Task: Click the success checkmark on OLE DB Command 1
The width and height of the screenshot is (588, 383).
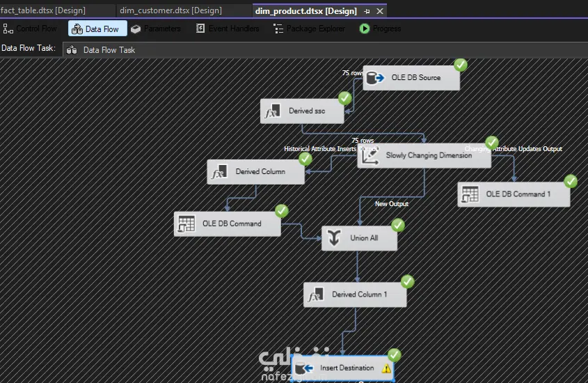Action: tap(571, 182)
